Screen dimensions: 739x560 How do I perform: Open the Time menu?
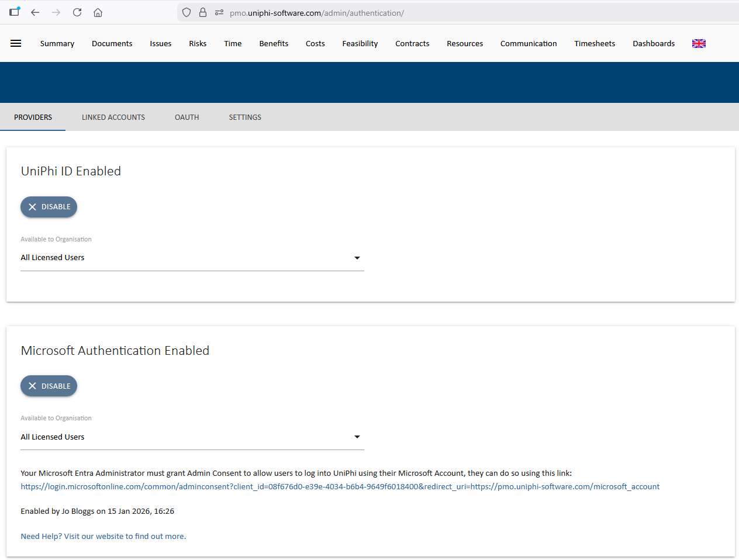[x=233, y=43]
